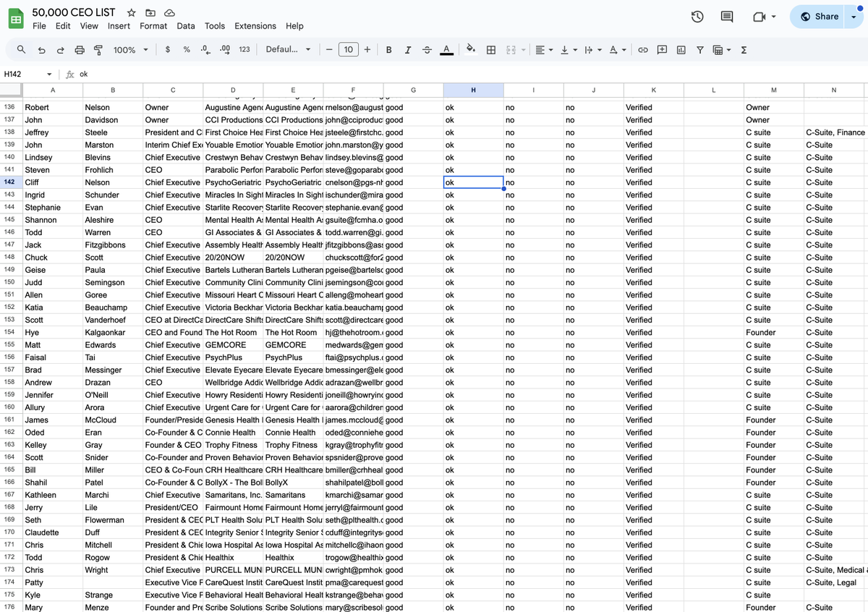The width and height of the screenshot is (868, 612).
Task: Open the font size stepper dropdown
Action: 348,50
